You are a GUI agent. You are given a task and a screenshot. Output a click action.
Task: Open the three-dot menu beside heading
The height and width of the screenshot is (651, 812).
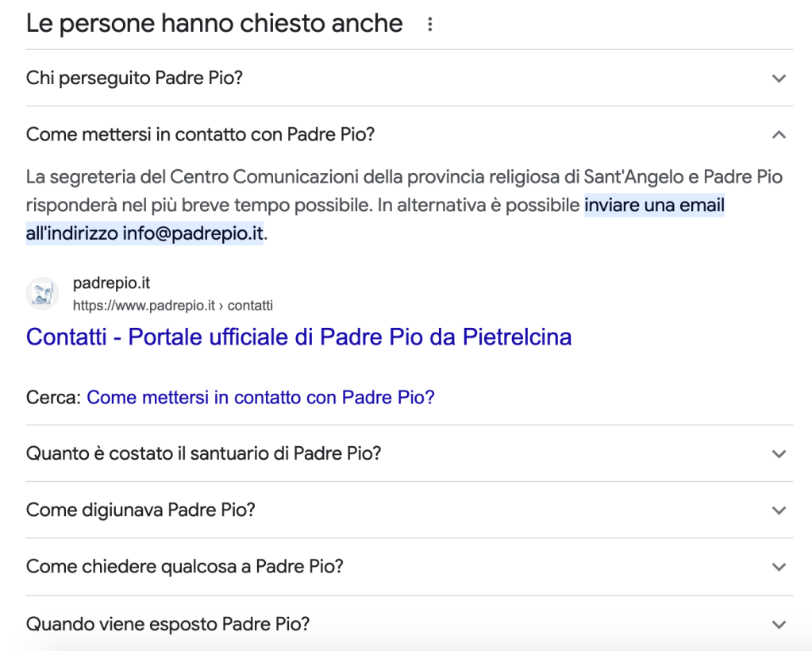pyautogui.click(x=430, y=25)
